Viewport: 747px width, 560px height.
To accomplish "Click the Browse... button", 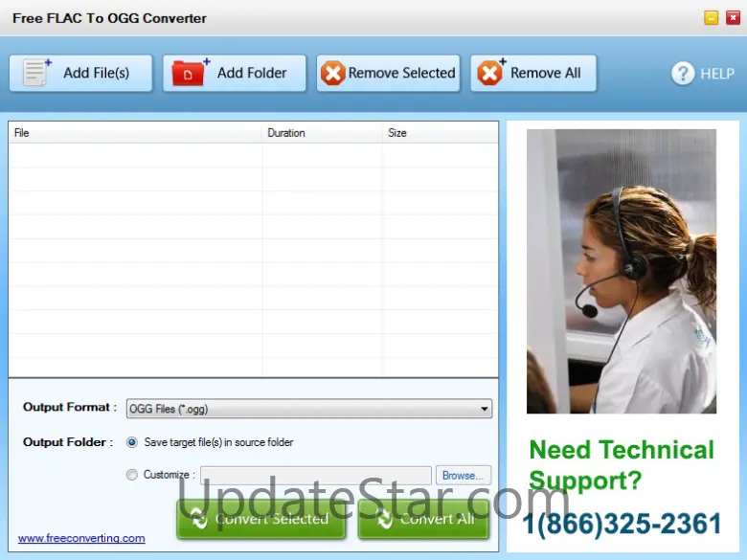I will click(464, 475).
